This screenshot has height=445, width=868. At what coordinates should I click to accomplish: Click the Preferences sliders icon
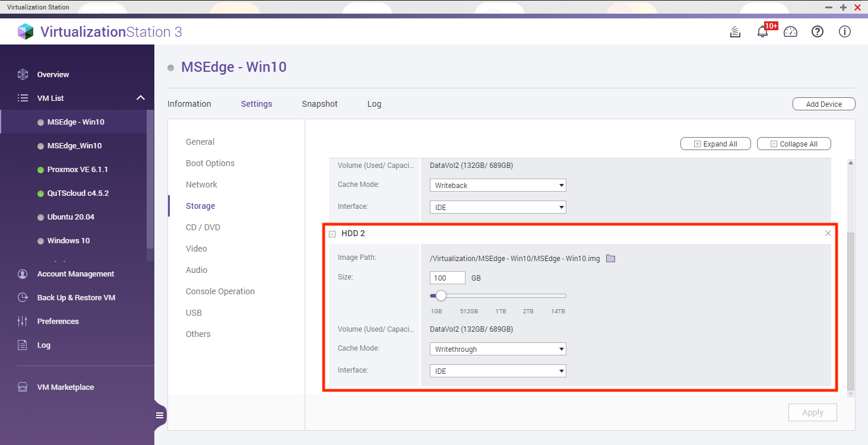23,321
